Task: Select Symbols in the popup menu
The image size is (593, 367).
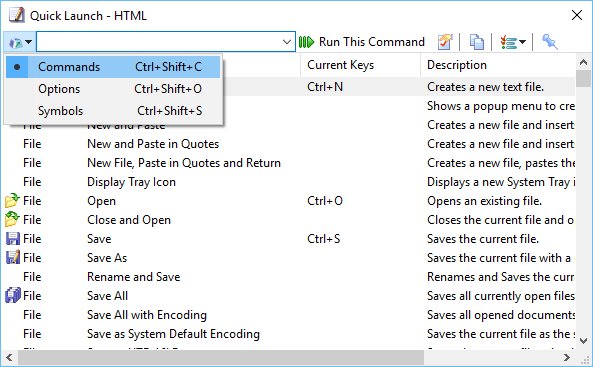Action: 113,111
